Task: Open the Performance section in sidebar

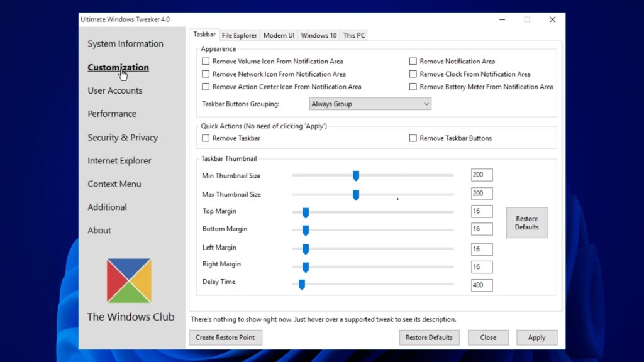Action: [112, 114]
